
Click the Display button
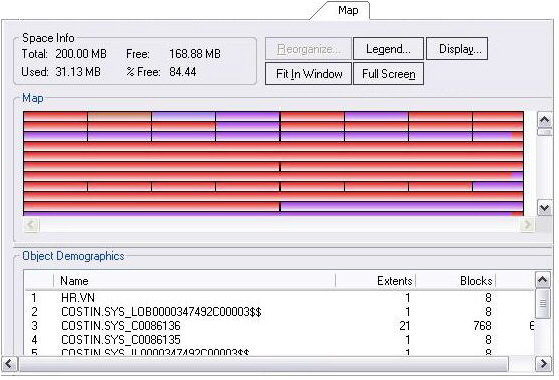457,49
